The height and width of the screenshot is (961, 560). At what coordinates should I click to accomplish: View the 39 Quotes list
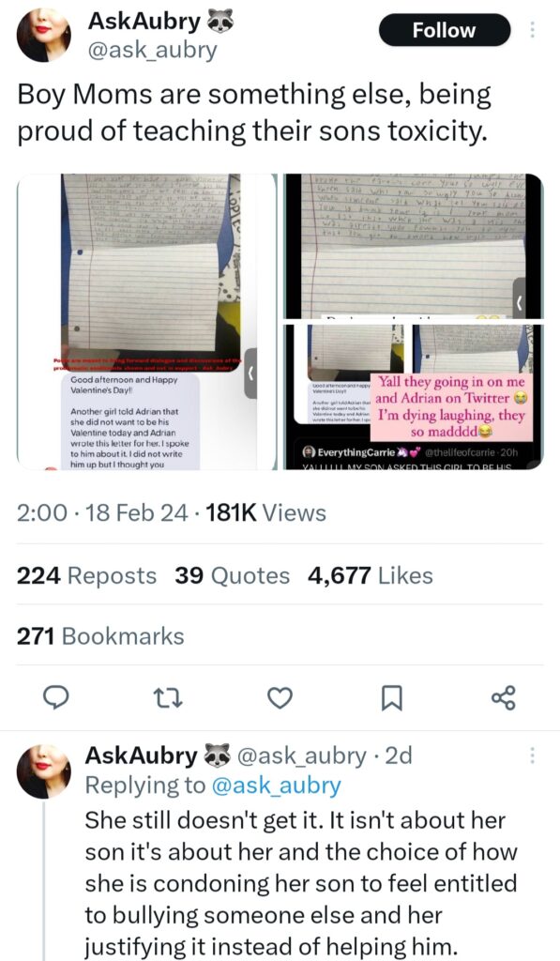[233, 575]
